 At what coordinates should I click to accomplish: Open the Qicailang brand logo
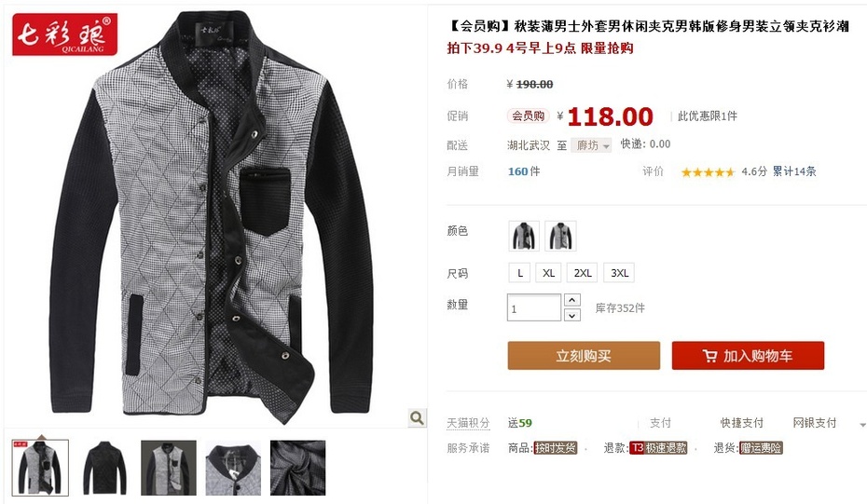(65, 34)
